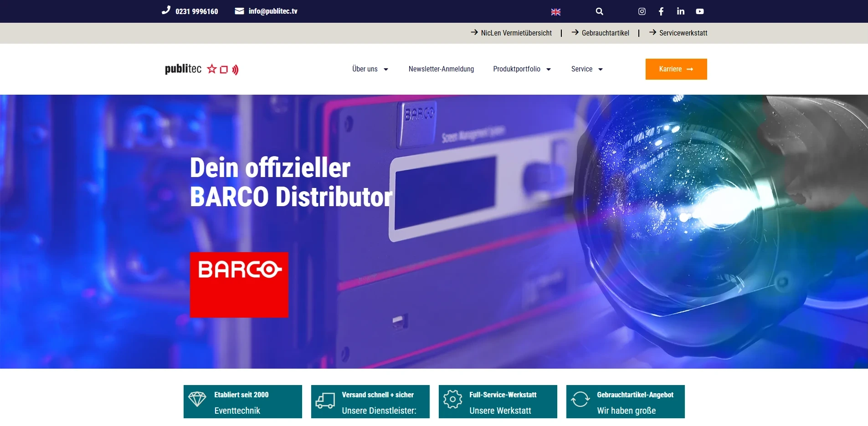Expand the Produktportfolio dropdown arrow
The image size is (868, 426).
[x=549, y=70]
